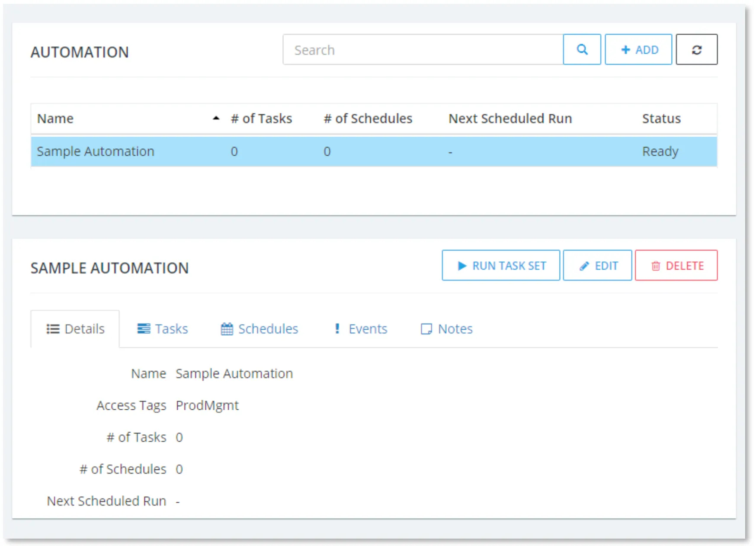
Task: Click the Next Scheduled Run column header
Action: pyautogui.click(x=510, y=119)
